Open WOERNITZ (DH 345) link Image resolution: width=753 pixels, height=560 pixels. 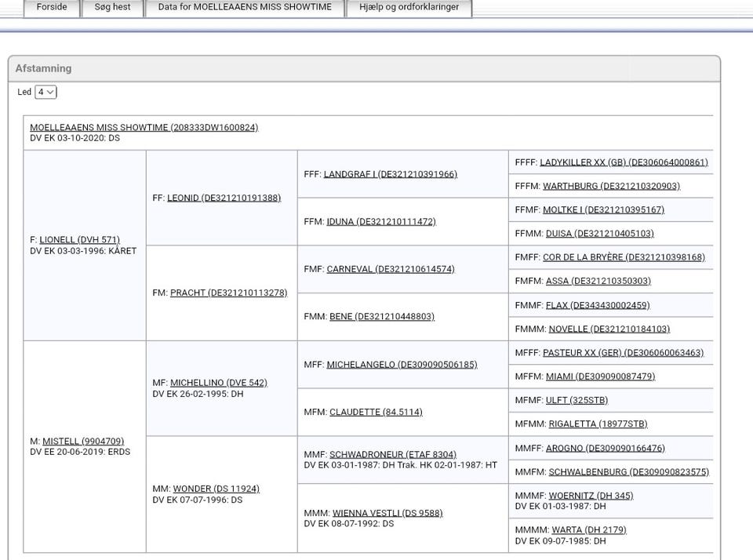(591, 495)
